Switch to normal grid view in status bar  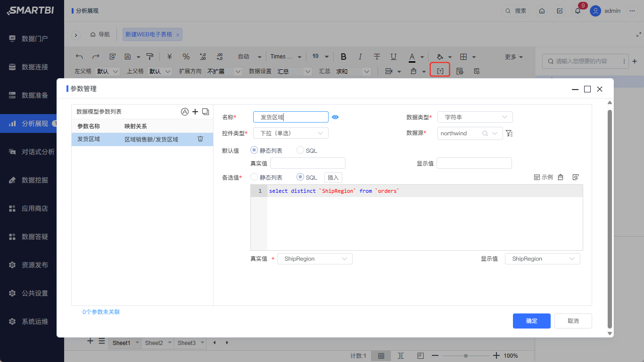click(x=381, y=356)
